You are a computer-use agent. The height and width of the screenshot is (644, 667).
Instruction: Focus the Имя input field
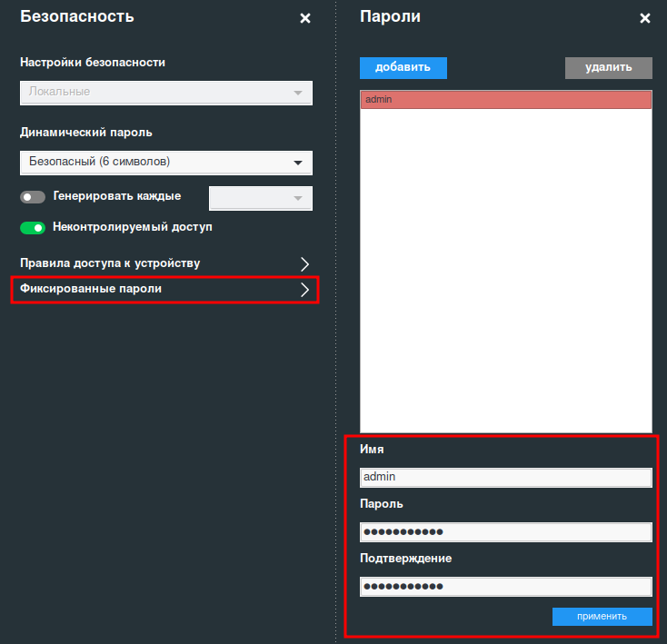(x=505, y=477)
